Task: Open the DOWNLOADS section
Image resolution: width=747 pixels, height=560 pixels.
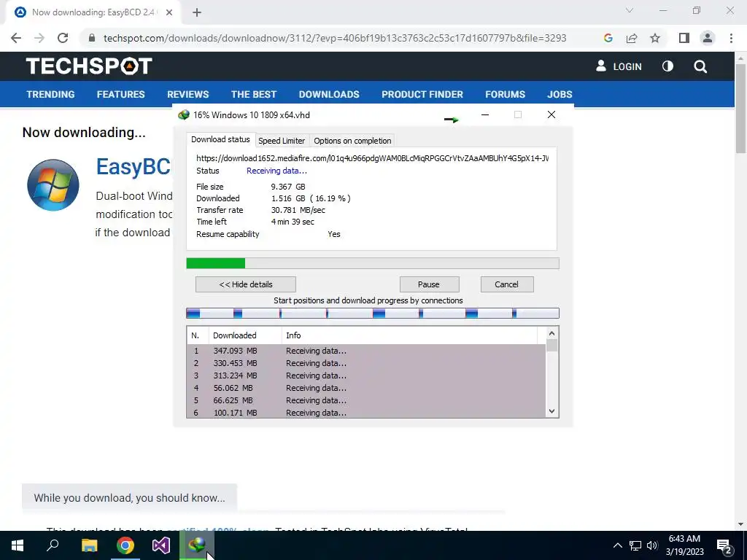Action: click(x=329, y=94)
